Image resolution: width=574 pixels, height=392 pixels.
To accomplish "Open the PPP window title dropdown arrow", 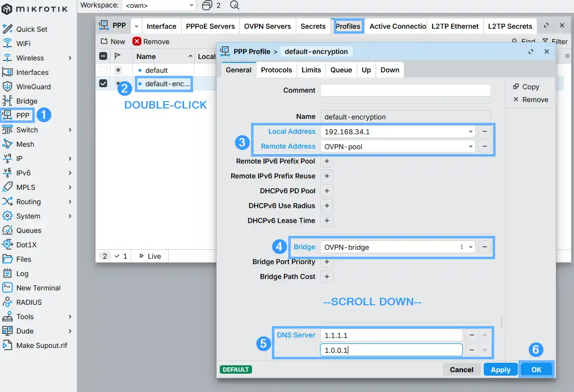I will tap(136, 26).
